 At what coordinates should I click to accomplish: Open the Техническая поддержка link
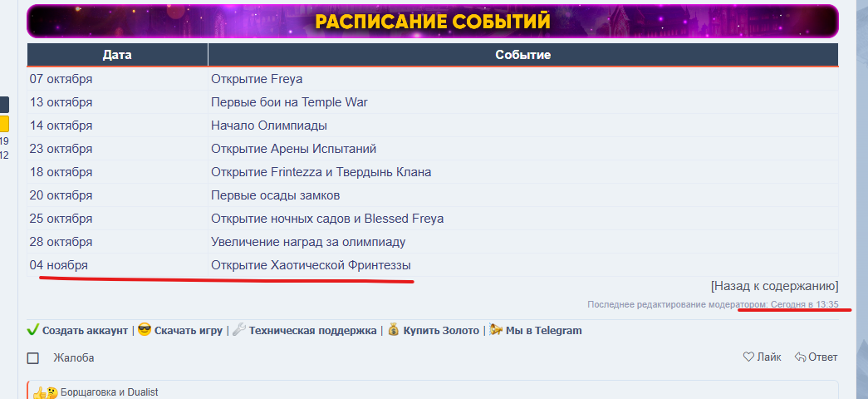pos(312,330)
